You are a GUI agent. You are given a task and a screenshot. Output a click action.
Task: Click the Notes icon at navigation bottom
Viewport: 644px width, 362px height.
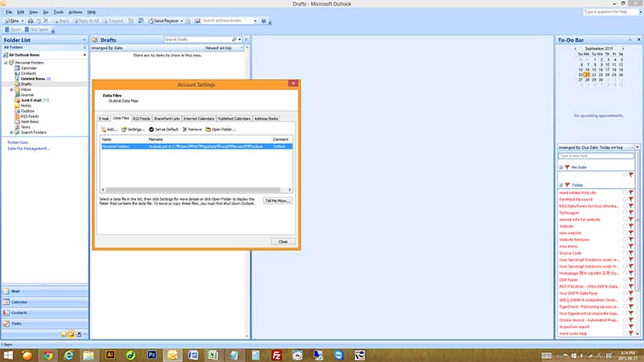pos(64,334)
